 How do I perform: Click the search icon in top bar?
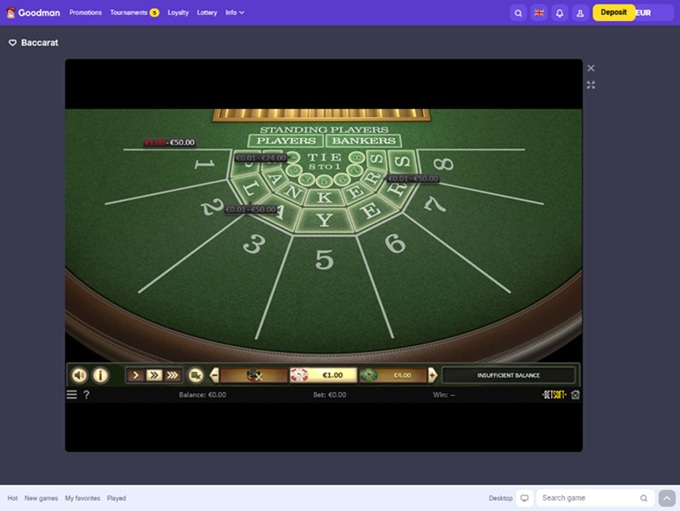pyautogui.click(x=518, y=13)
